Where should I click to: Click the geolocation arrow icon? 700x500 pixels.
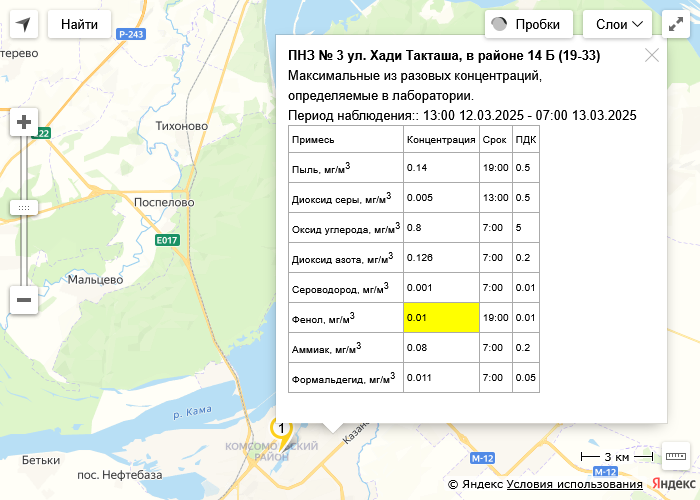click(x=24, y=24)
